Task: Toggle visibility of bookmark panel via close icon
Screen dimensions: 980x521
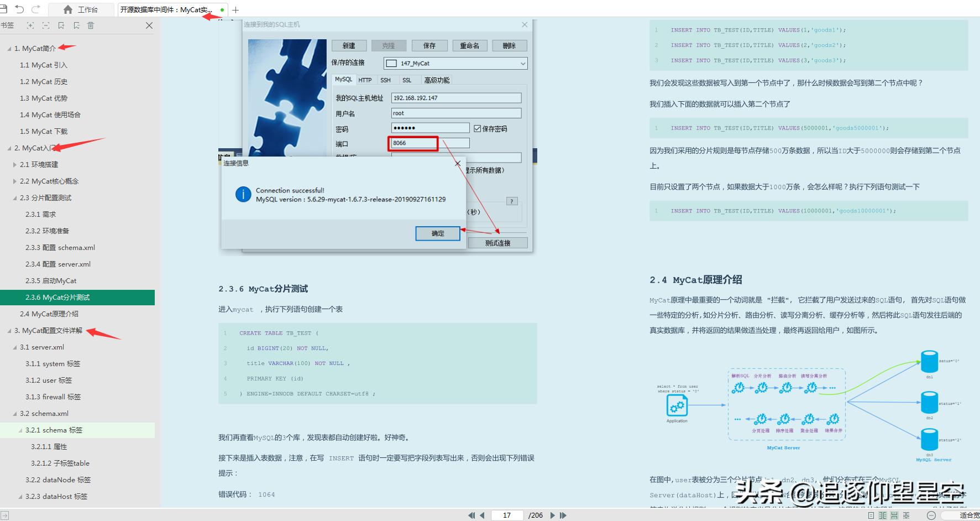Action: (x=149, y=25)
